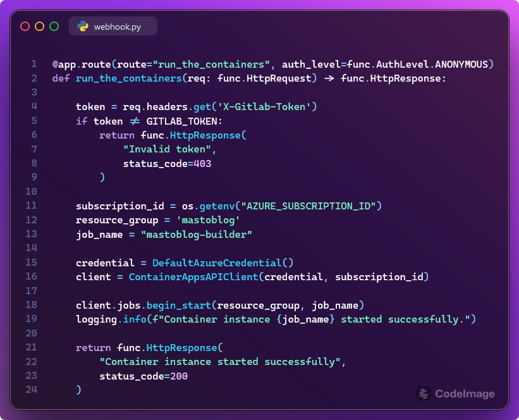The height and width of the screenshot is (420, 519).
Task: Click the "Invalid token" string
Action: [x=167, y=149]
